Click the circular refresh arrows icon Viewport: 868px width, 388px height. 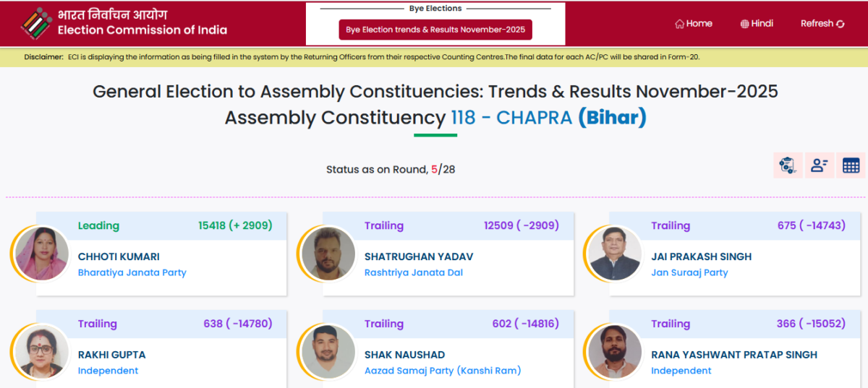tap(840, 24)
